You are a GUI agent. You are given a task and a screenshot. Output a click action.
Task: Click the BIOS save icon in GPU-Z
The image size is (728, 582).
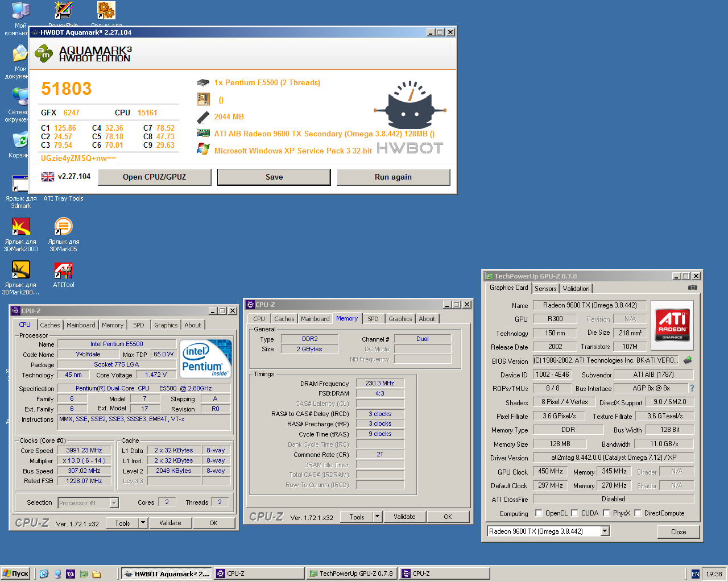pos(688,360)
